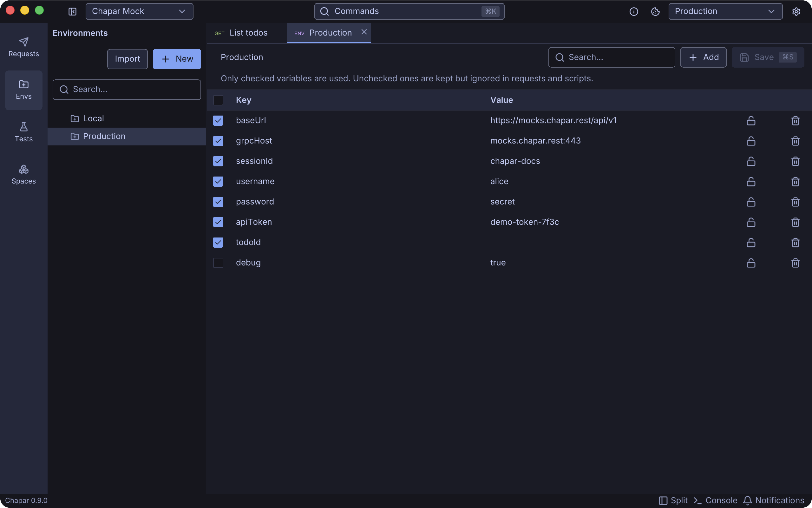This screenshot has height=508, width=812.
Task: Delete the debug variable
Action: coord(795,263)
